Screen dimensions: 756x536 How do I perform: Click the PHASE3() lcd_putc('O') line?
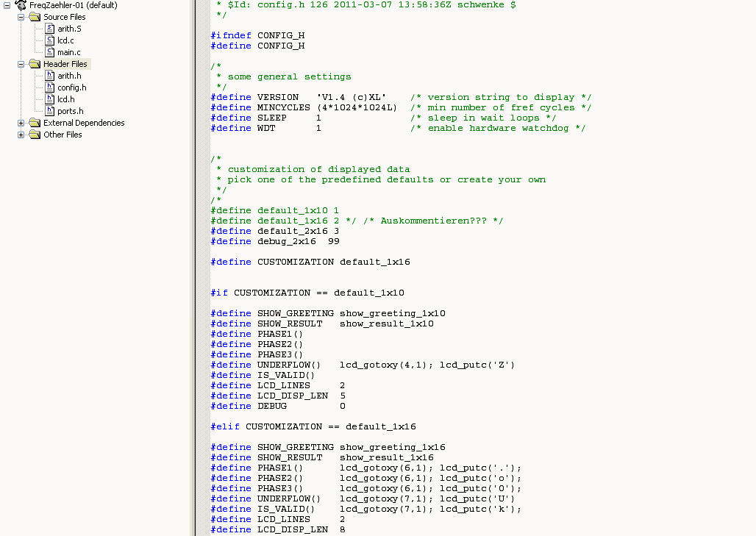(x=366, y=488)
